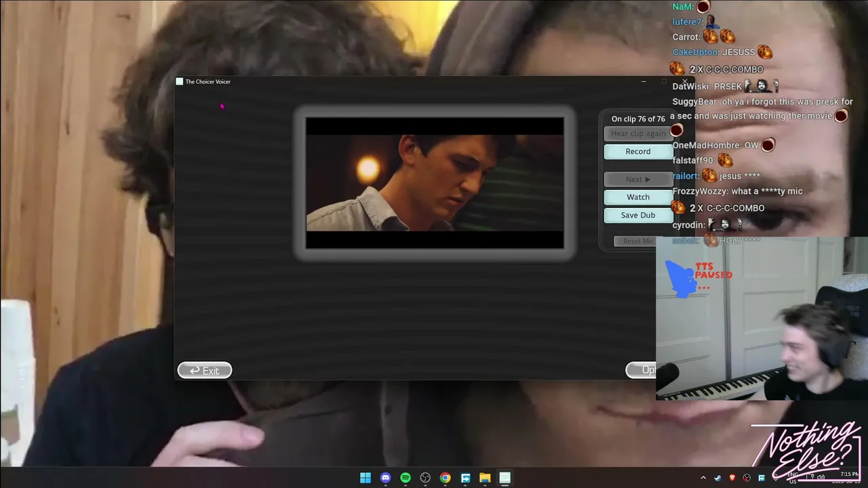Screen dimensions: 868x488
Task: Open the Windows Start menu
Action: (x=366, y=478)
